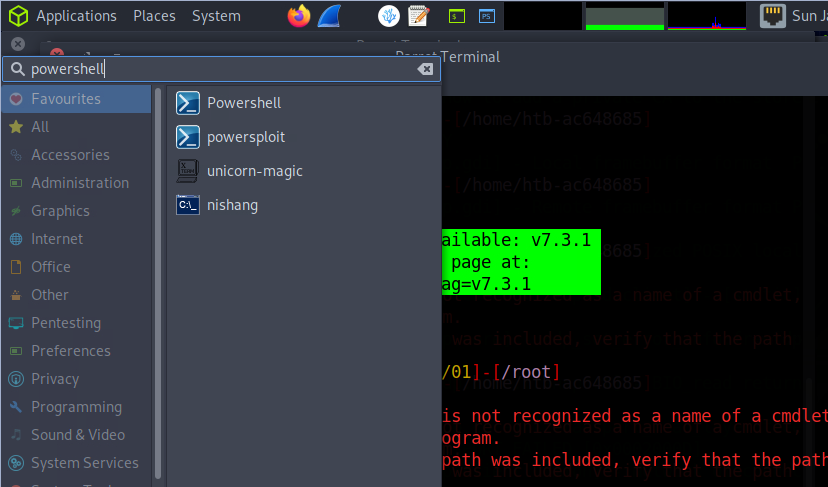Click the Office document icon
The width and height of the screenshot is (828, 487).
pos(16,267)
